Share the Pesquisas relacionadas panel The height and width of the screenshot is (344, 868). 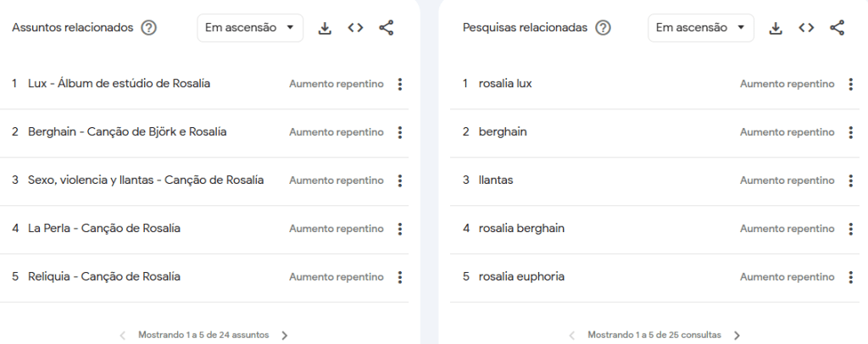coord(837,28)
